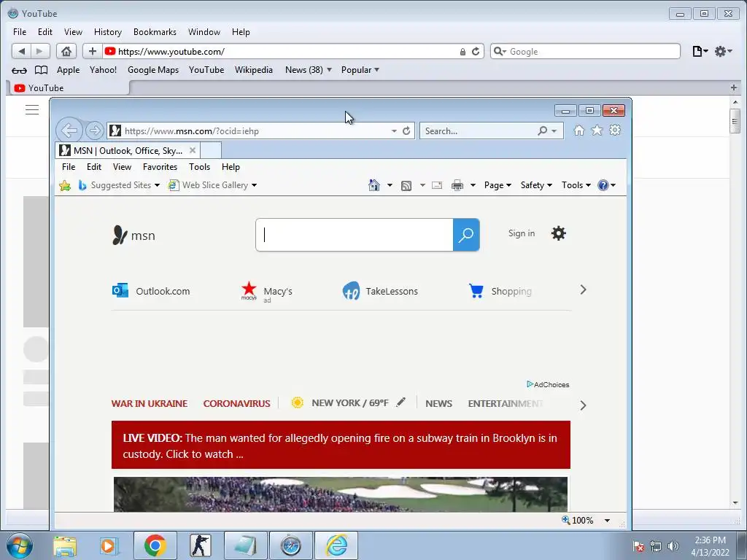Show more MSN news categories arrow
The height and width of the screenshot is (560, 747).
click(x=583, y=405)
